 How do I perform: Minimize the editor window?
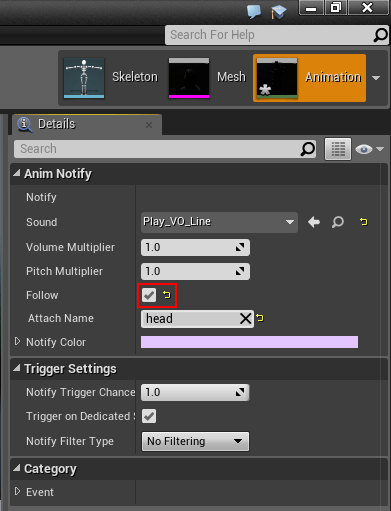click(x=311, y=8)
